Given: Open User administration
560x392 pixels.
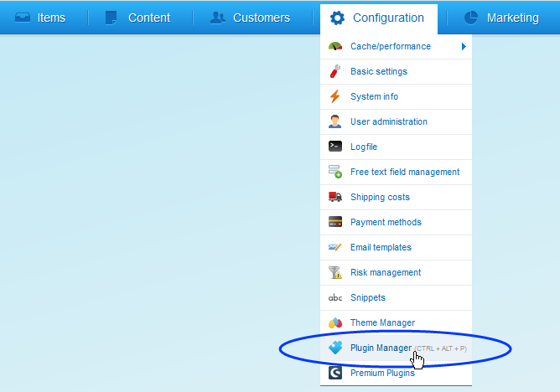Looking at the screenshot, I should (396, 122).
